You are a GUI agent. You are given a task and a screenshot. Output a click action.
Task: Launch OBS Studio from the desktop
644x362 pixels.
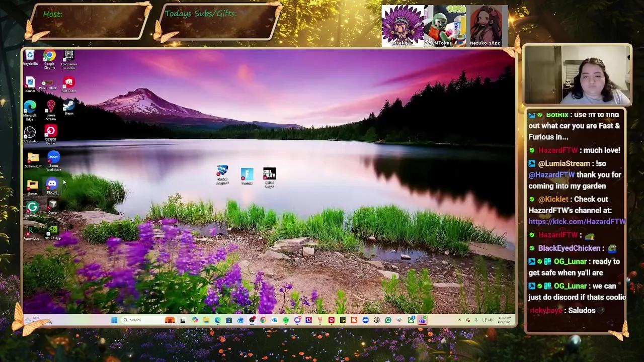pyautogui.click(x=30, y=135)
